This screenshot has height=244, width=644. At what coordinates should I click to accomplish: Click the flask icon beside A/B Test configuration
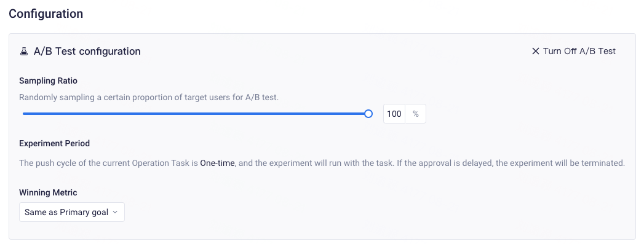pos(23,51)
